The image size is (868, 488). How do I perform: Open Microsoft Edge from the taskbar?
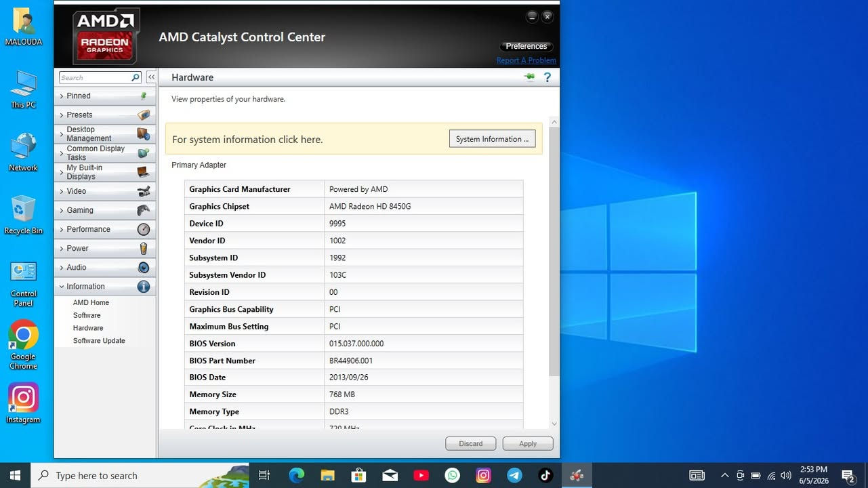point(296,475)
